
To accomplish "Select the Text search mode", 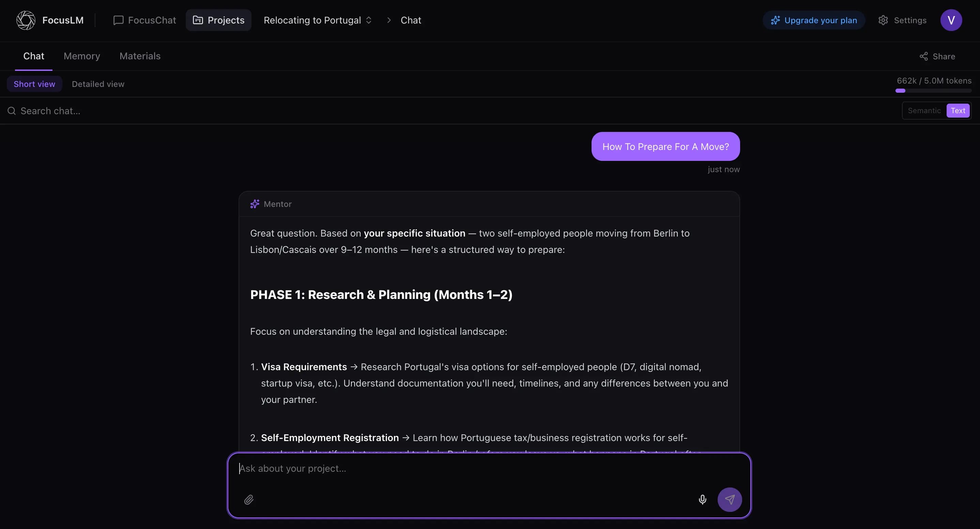I will pos(958,111).
